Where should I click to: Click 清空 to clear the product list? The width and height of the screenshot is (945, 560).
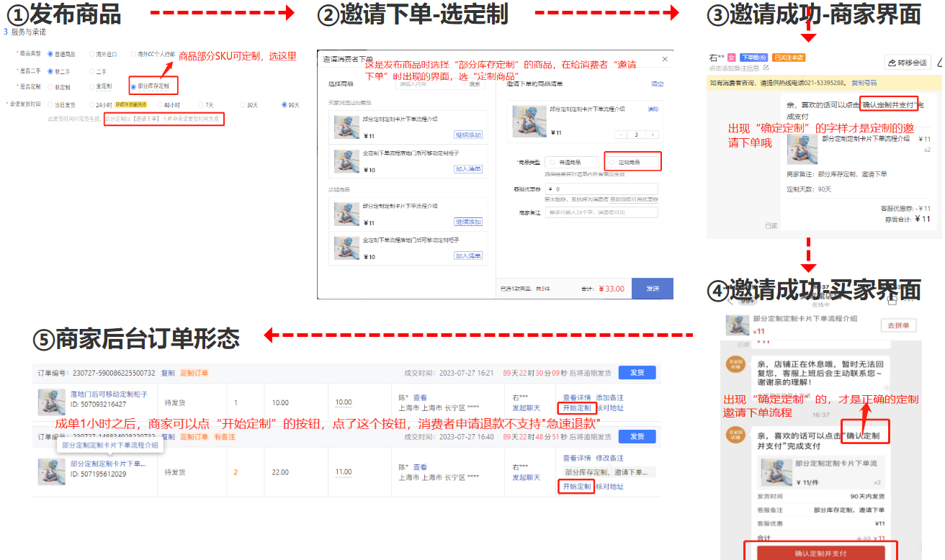tap(656, 83)
